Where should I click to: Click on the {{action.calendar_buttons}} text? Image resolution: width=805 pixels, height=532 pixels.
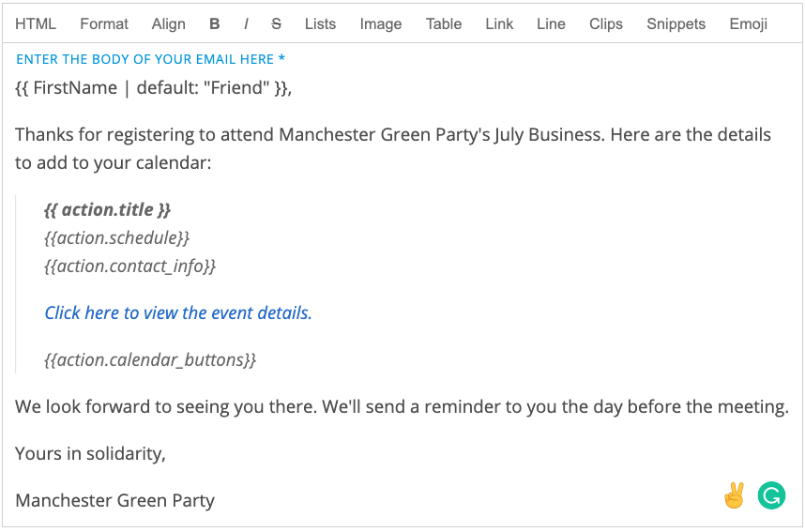click(150, 359)
